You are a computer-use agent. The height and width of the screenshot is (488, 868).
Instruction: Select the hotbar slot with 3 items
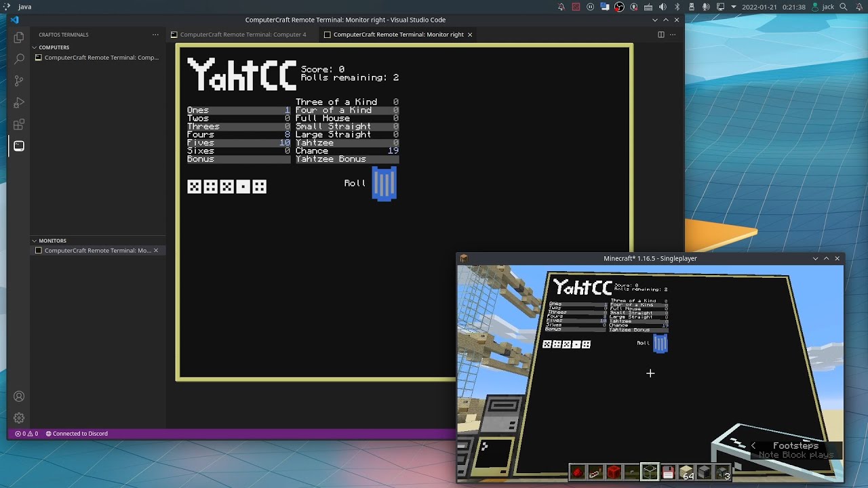coord(723,472)
